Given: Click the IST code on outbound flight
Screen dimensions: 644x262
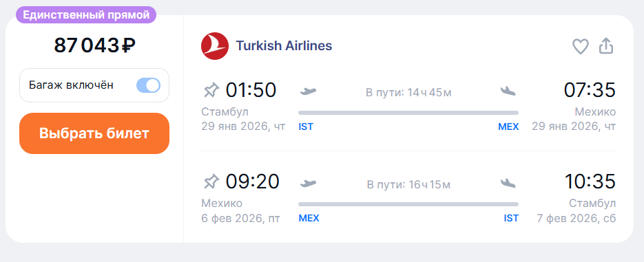Looking at the screenshot, I should (x=306, y=127).
